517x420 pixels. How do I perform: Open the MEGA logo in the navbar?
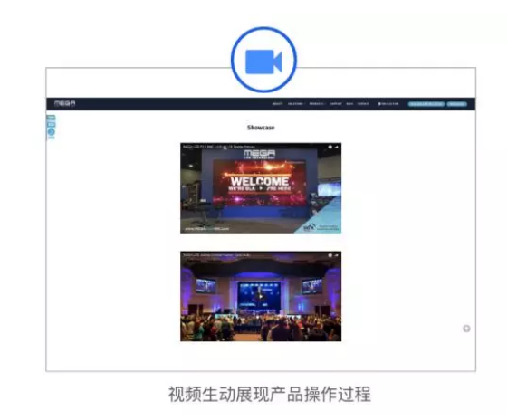65,103
